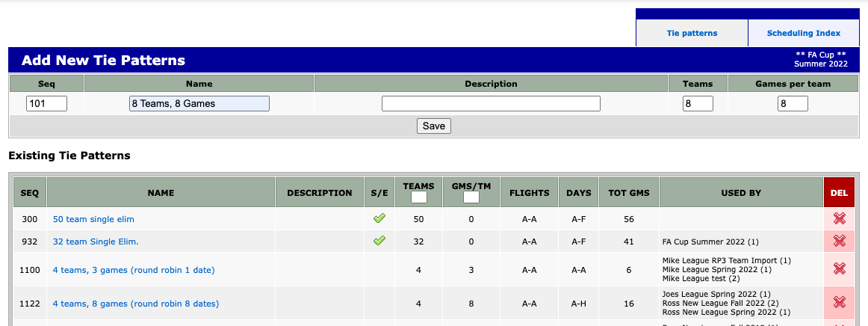This screenshot has height=326, width=868.
Task: Open 4 teams, 3 games round robin link
Action: pos(134,270)
